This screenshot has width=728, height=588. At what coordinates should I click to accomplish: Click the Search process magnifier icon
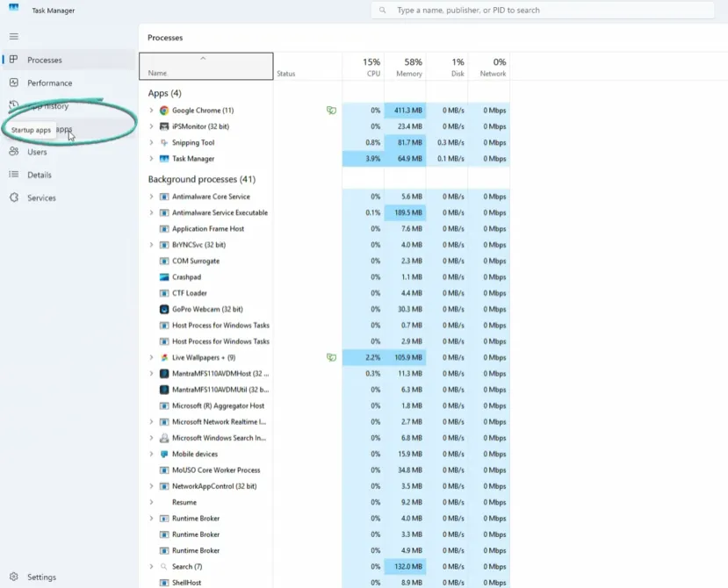tap(163, 567)
